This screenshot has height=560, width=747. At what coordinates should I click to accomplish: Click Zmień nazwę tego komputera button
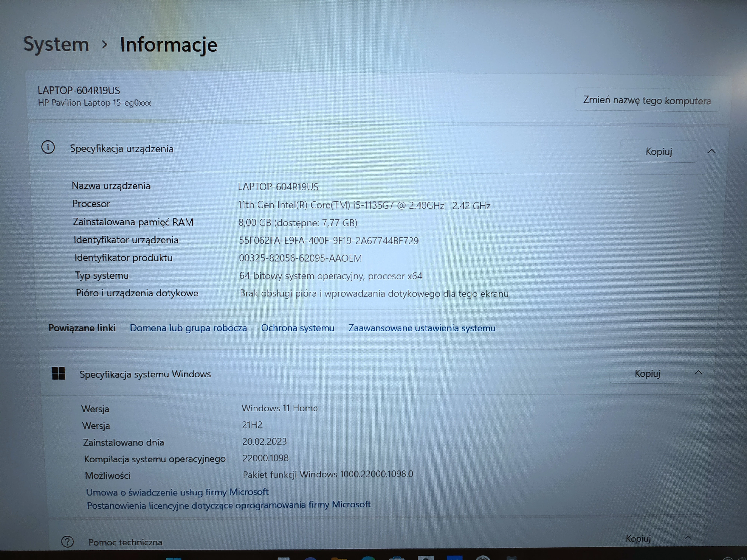pyautogui.click(x=647, y=100)
